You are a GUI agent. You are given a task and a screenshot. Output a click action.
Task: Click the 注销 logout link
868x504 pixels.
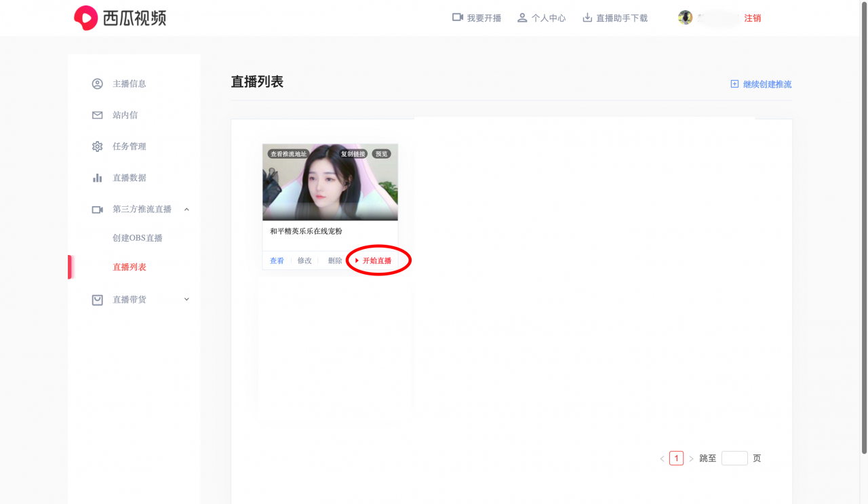(753, 18)
